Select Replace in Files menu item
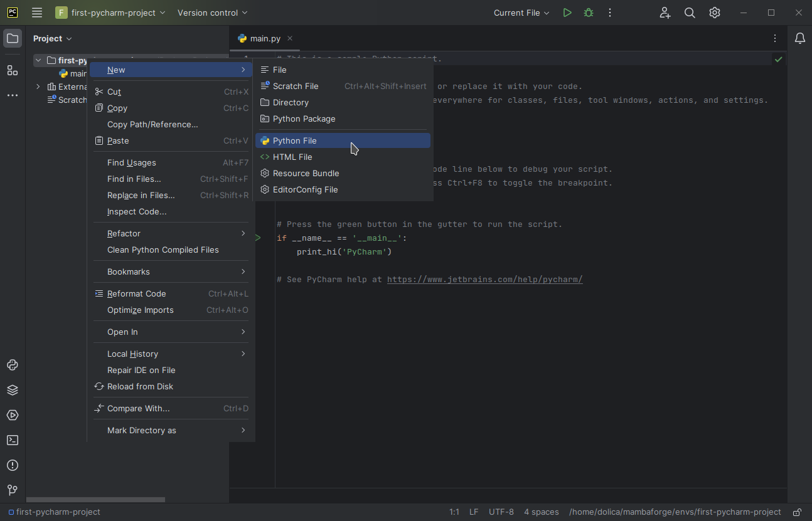Viewport: 812px width, 521px height. point(171,195)
